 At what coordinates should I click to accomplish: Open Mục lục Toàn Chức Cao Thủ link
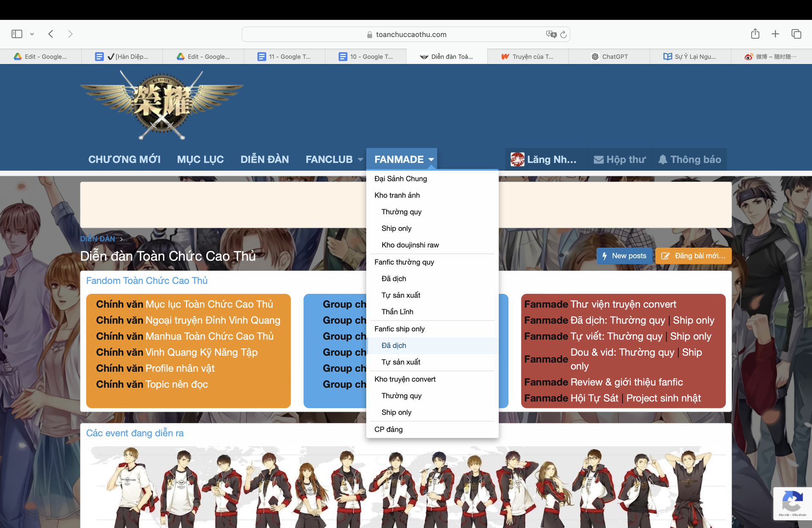click(209, 304)
